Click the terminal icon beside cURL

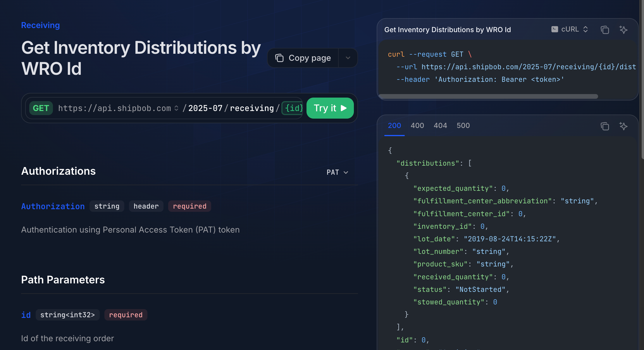point(554,29)
